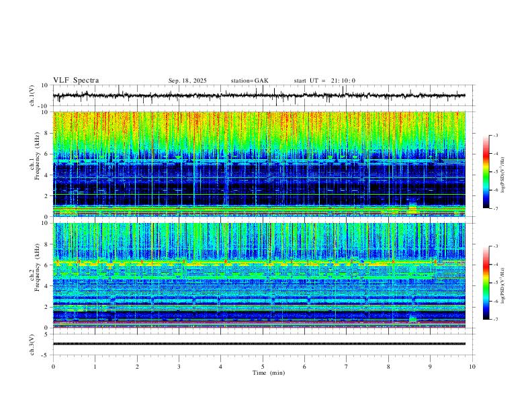
Task: Click inside the ch.1 frequency spectrogram
Action: (259, 164)
